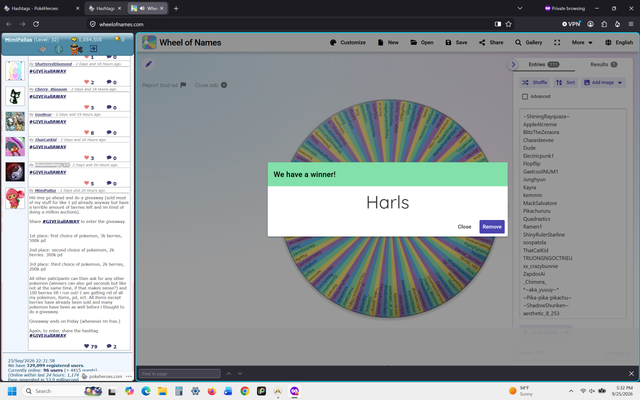Click the Report bad ad flag
640x400 pixels.
coord(183,85)
